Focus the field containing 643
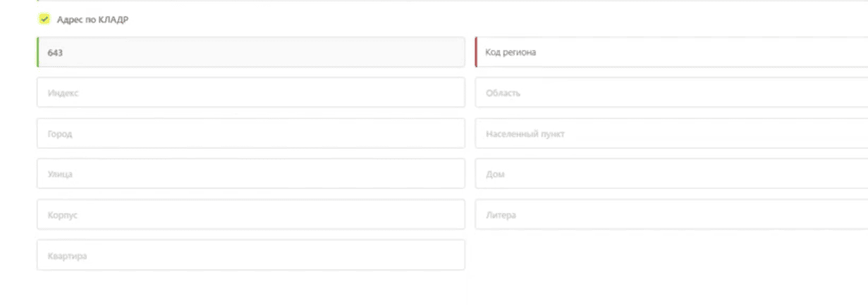The height and width of the screenshot is (305, 868). coord(251,52)
